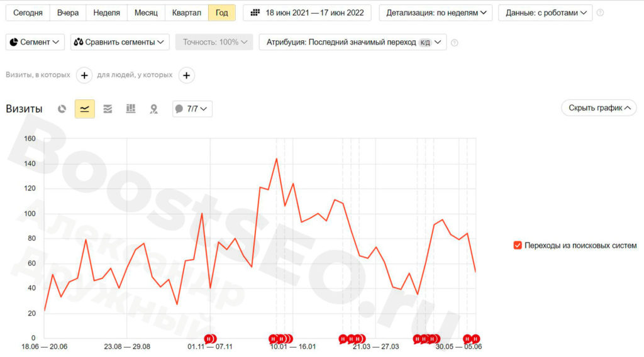Open the date range picker 18 июн 2021
The width and height of the screenshot is (644, 357).
307,13
